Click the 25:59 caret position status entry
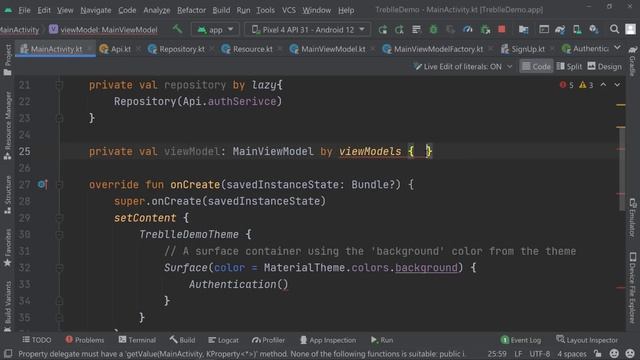Screen dimensions: 640x360 [497, 353]
